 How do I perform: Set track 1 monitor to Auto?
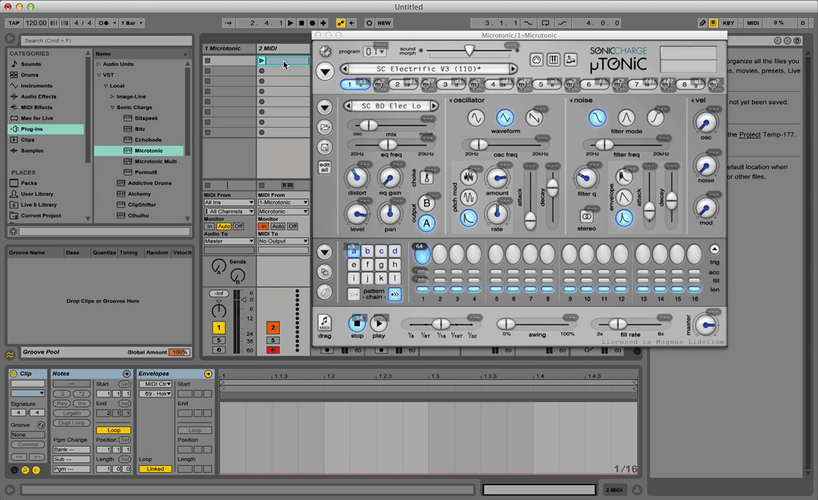(224, 227)
